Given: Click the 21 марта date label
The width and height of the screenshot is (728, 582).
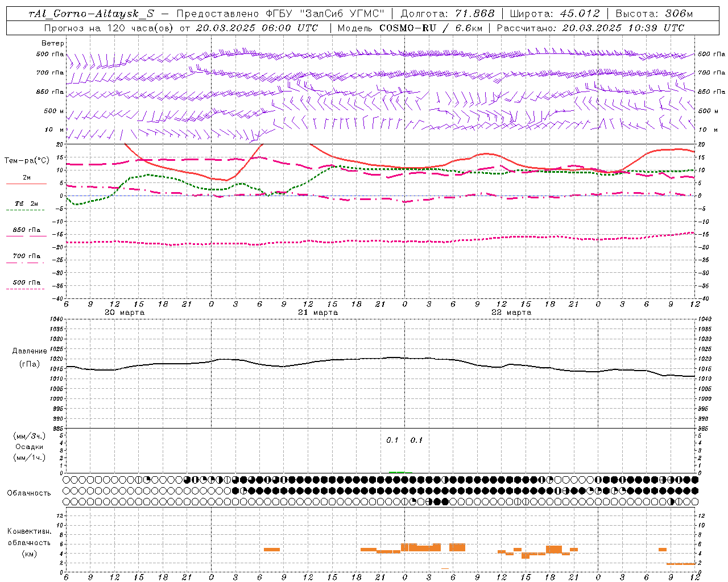Looking at the screenshot, I should 318,313.
